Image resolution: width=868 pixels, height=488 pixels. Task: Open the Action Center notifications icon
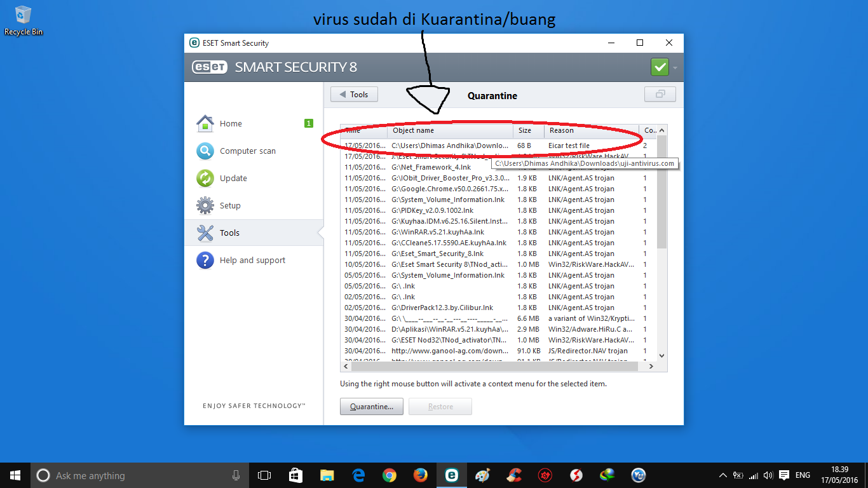click(x=784, y=475)
